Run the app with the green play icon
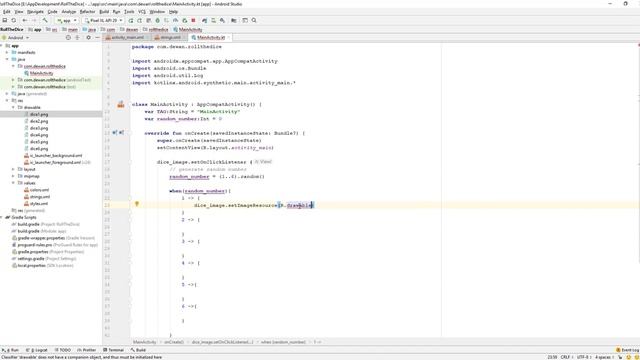This screenshot has width=640, height=360. [x=131, y=20]
